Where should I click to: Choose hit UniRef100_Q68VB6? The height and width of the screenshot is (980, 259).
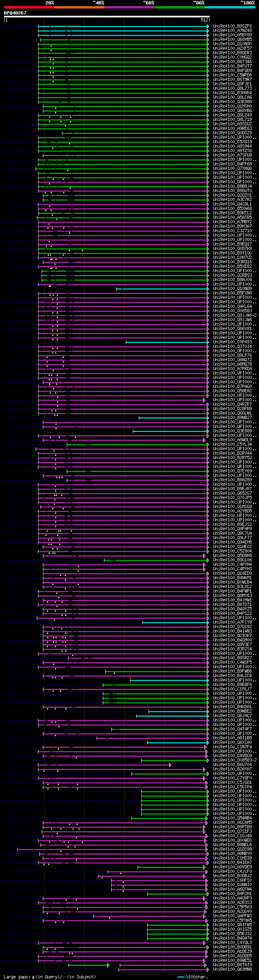232,111
